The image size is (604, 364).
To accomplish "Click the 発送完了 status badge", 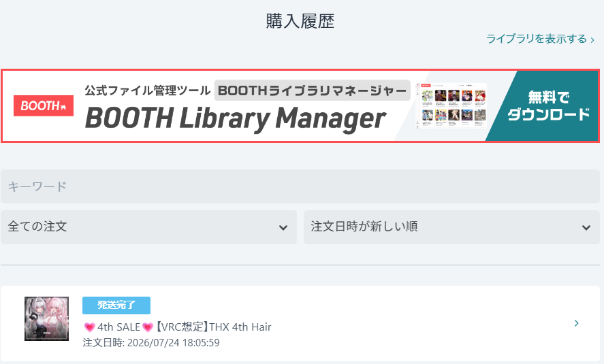I will point(116,305).
